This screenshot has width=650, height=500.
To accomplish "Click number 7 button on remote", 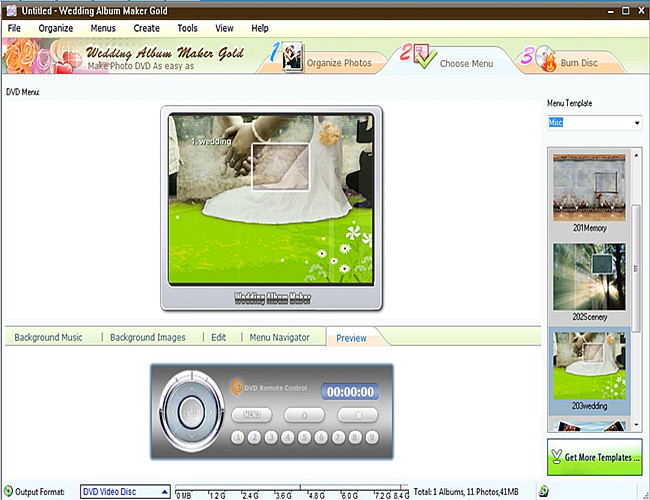I will (x=338, y=437).
